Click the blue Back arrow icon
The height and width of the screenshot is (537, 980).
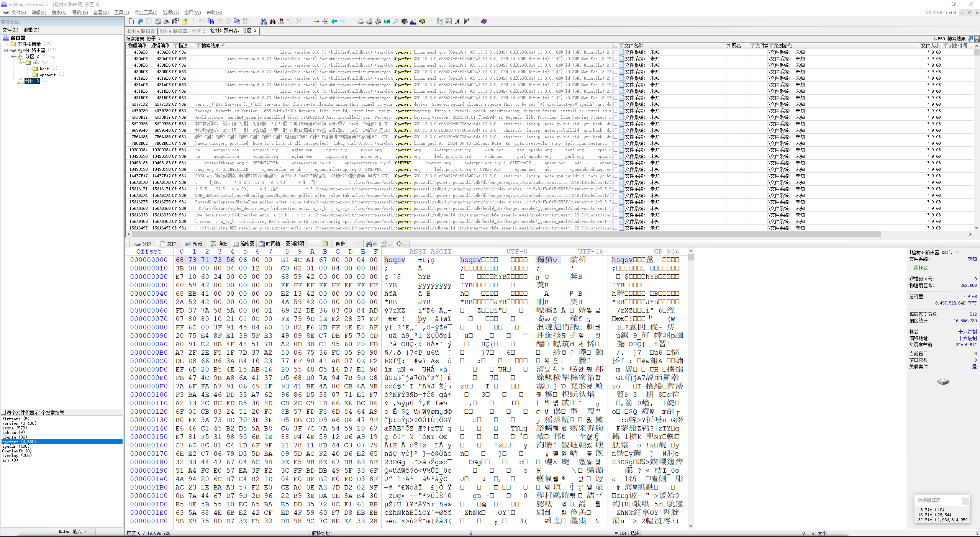pyautogui.click(x=334, y=21)
